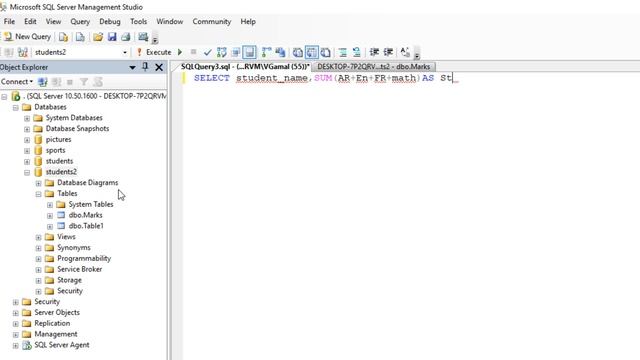This screenshot has width=640, height=360.
Task: Collapse the Databases folder
Action: click(16, 108)
